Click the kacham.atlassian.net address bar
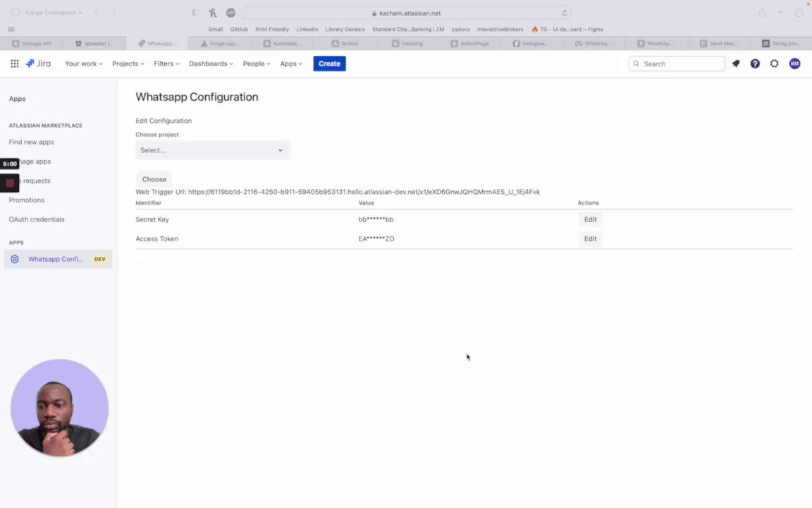 pyautogui.click(x=407, y=13)
